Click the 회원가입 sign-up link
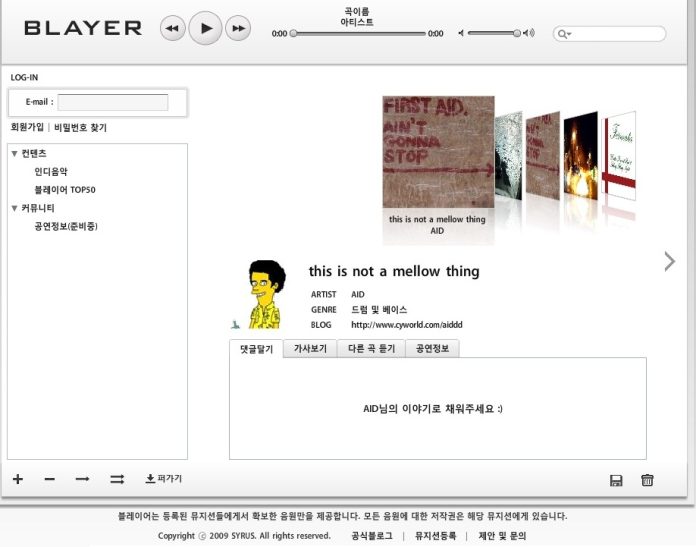Image resolution: width=696 pixels, height=547 pixels. click(27, 128)
